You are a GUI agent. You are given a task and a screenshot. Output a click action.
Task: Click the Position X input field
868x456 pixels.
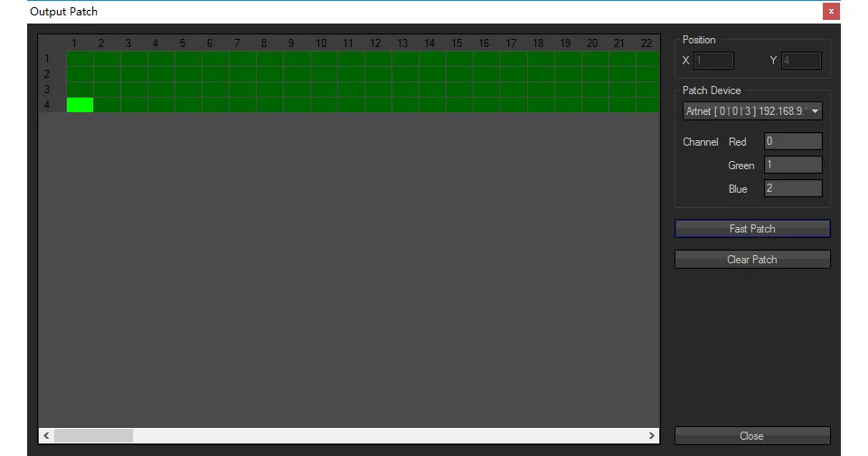(713, 61)
